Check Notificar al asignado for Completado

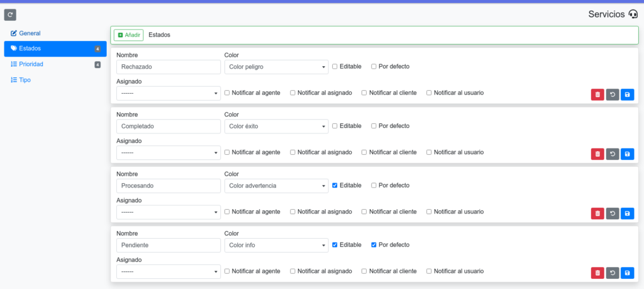coord(293,152)
